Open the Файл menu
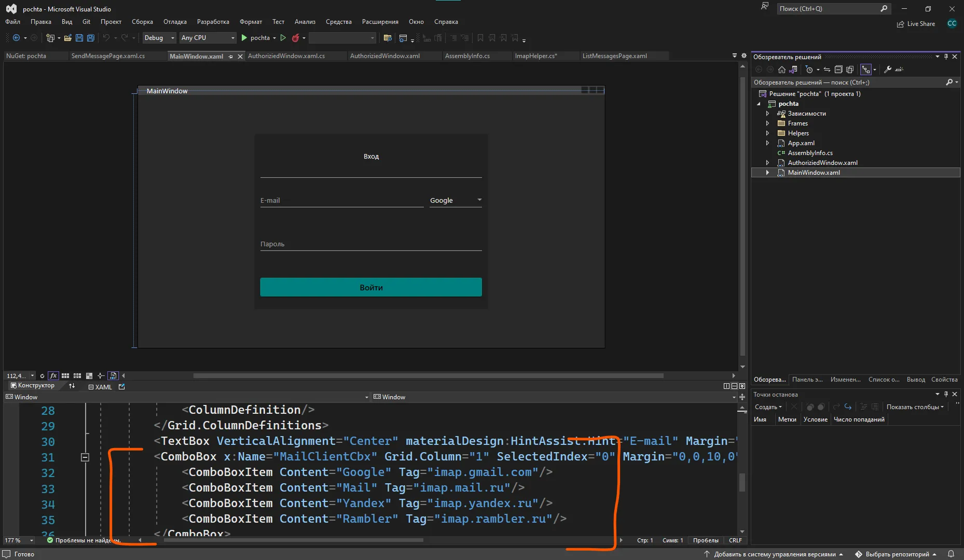 tap(13, 22)
